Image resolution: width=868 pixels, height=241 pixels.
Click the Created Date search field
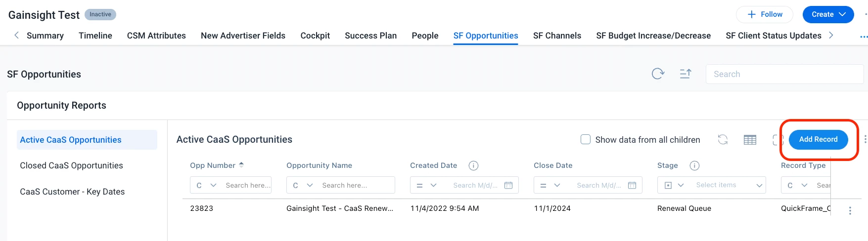[475, 185]
